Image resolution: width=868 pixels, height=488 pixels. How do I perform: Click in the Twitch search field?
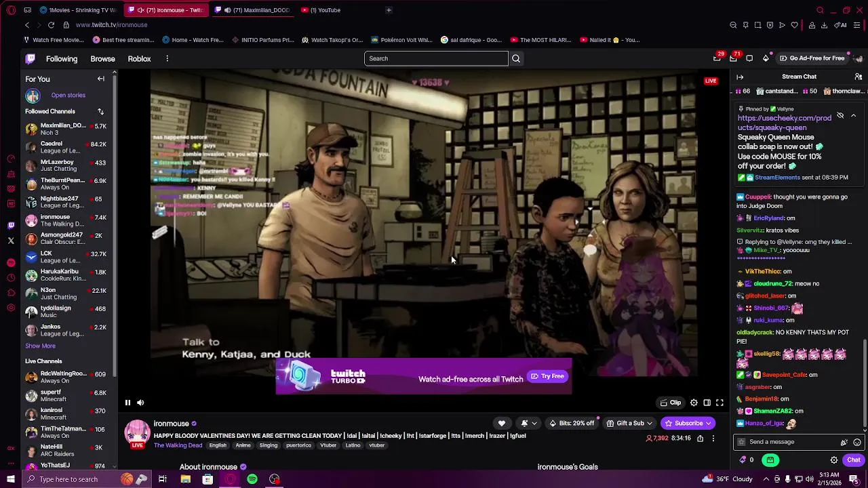436,58
